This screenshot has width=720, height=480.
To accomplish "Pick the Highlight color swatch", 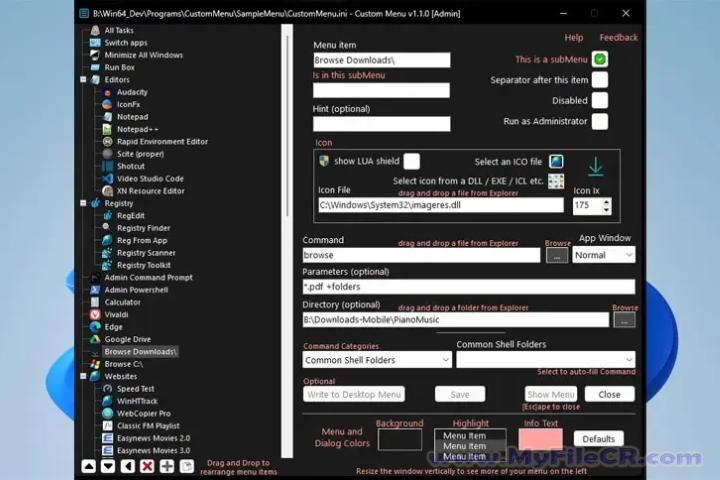I will pyautogui.click(x=470, y=445).
